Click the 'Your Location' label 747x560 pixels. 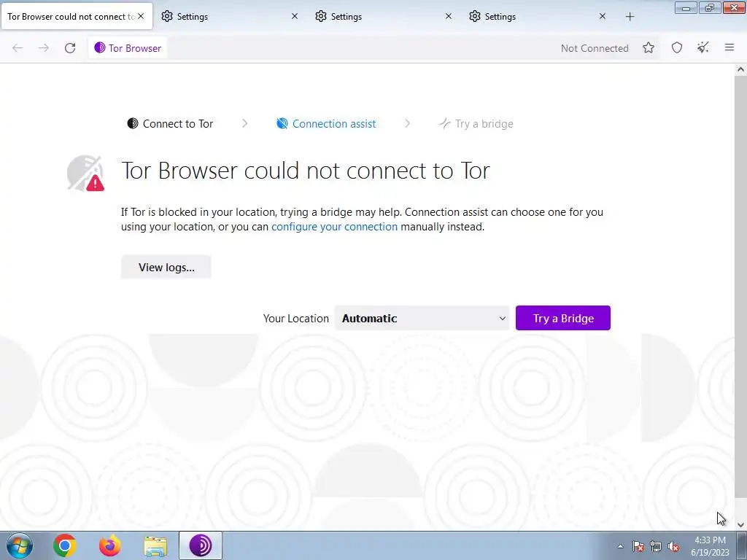[x=296, y=319]
